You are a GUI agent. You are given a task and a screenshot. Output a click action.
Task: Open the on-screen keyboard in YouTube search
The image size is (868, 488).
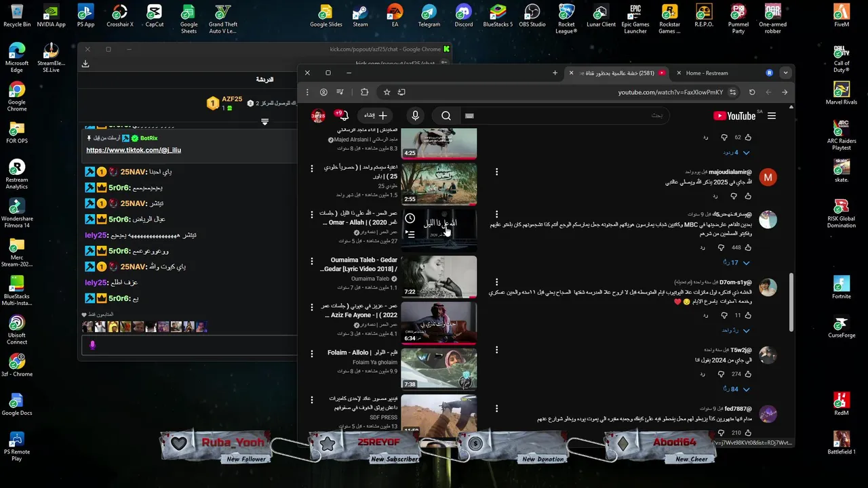coord(469,116)
